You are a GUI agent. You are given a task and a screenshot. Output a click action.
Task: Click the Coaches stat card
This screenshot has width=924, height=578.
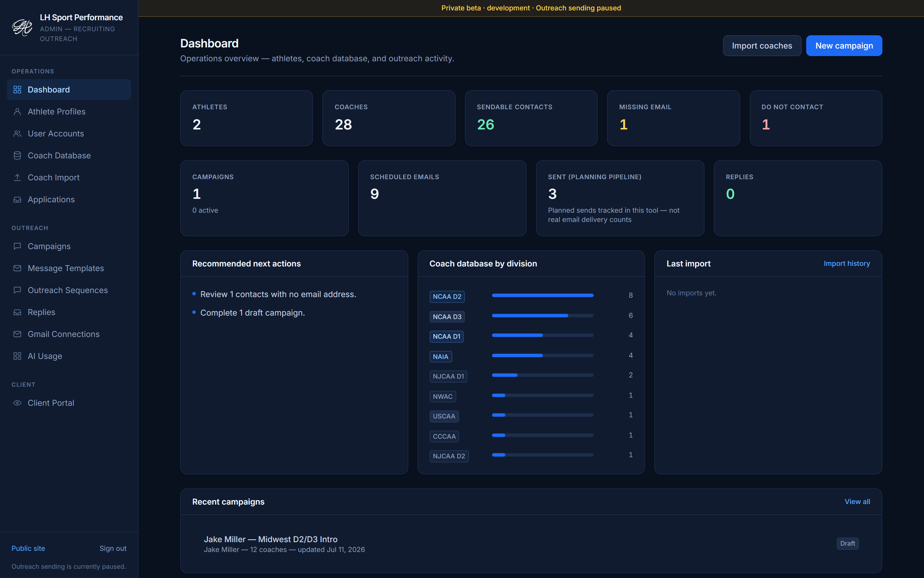(x=389, y=118)
